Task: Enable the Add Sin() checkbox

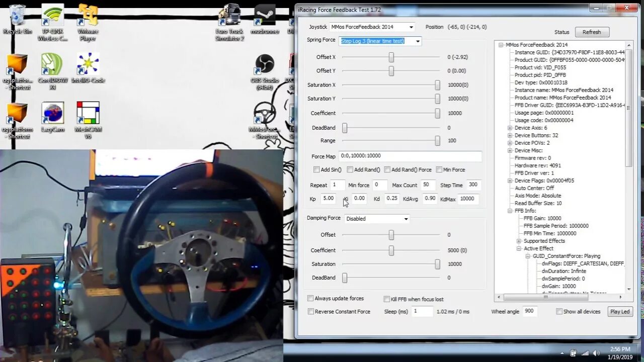Action: click(x=316, y=169)
